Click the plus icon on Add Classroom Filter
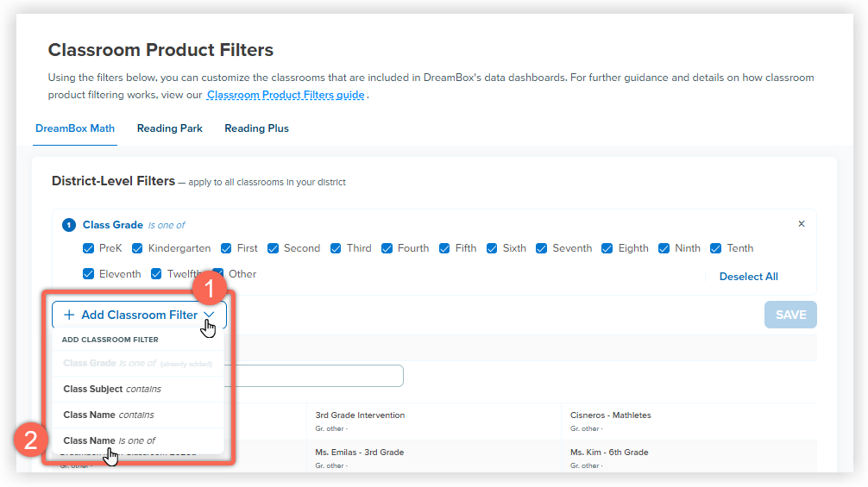The width and height of the screenshot is (868, 487). [x=69, y=315]
